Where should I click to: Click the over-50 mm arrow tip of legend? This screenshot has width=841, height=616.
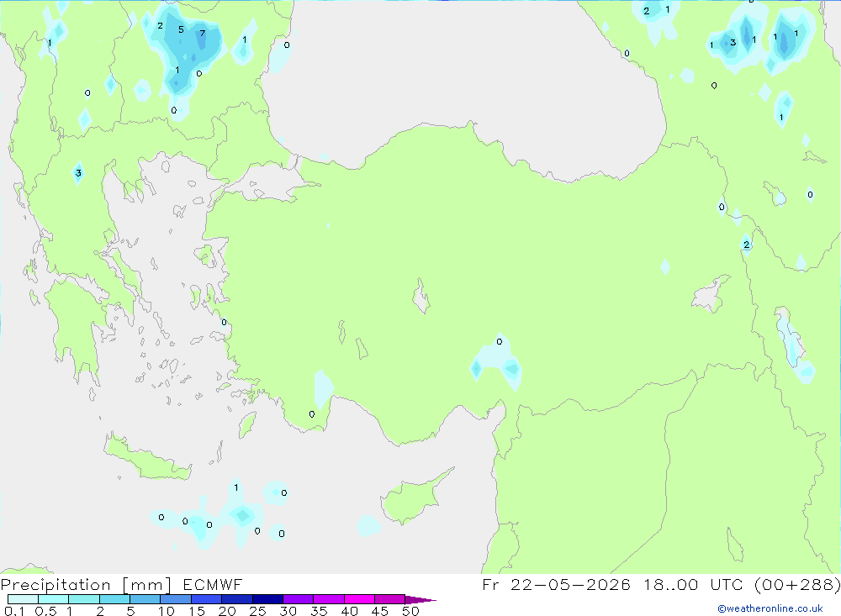[x=420, y=599]
